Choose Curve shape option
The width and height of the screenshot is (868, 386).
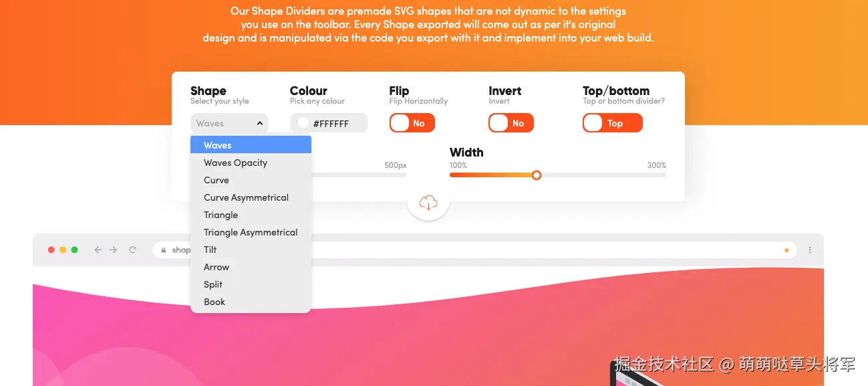251,180
